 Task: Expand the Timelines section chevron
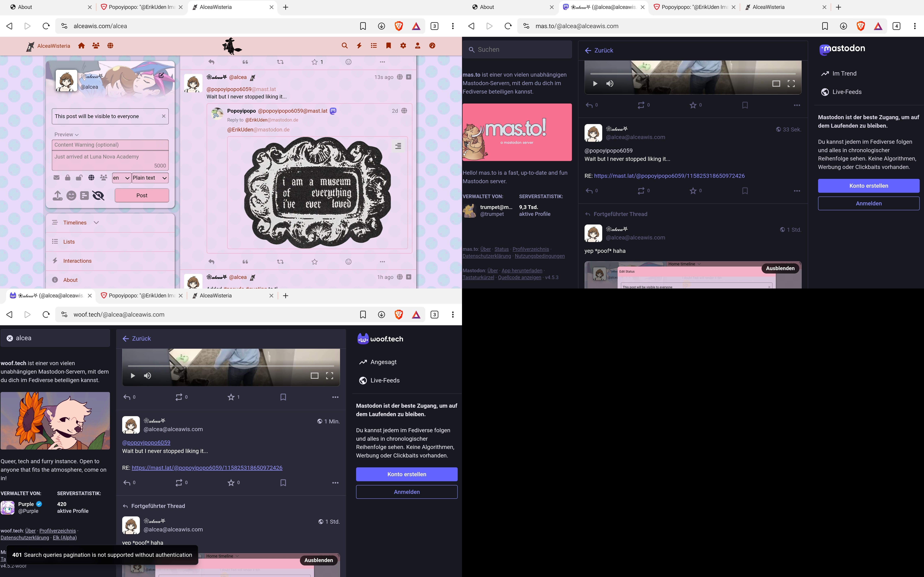pyautogui.click(x=96, y=223)
